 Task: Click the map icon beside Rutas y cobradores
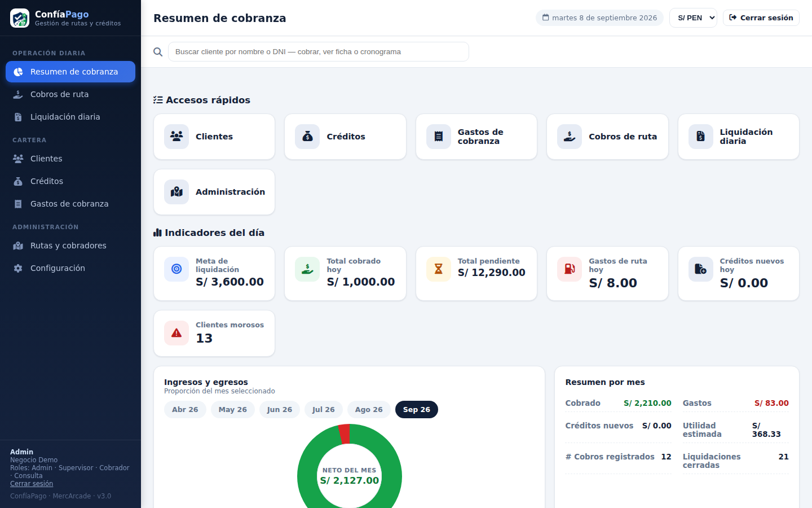click(x=18, y=246)
